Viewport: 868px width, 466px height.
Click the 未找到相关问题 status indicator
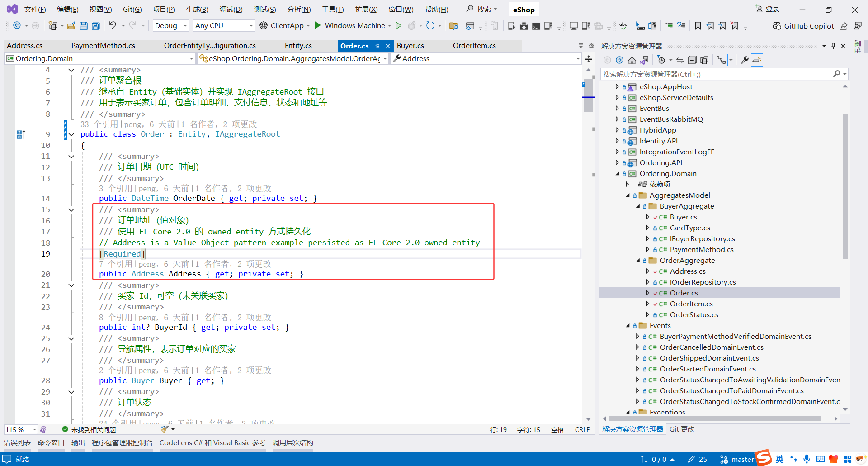click(89, 429)
